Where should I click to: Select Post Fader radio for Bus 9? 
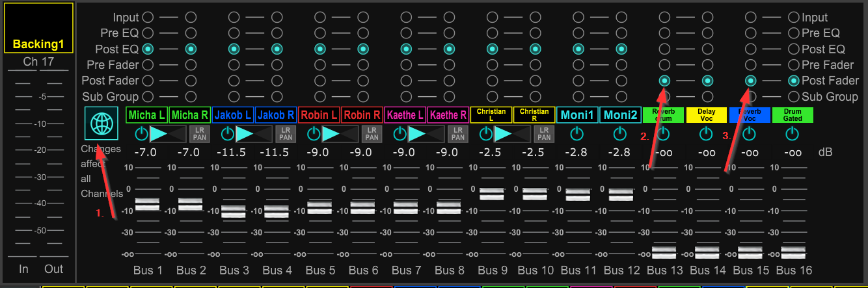pos(493,81)
